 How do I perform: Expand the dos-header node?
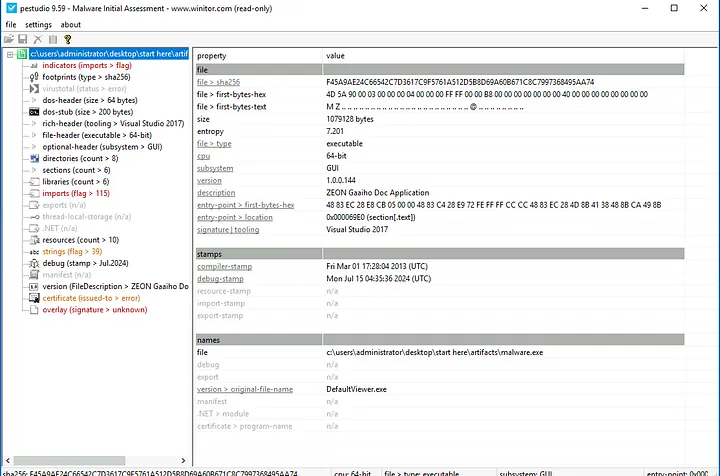(34, 100)
